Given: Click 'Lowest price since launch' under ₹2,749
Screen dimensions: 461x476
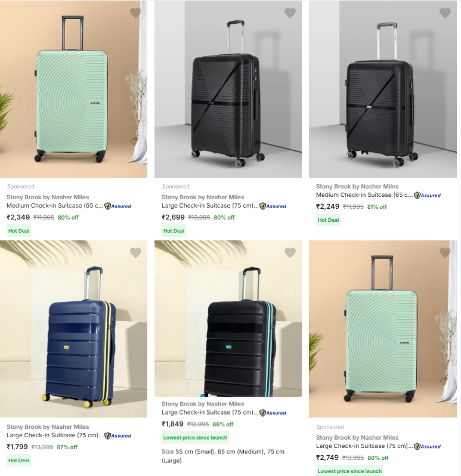Looking at the screenshot, I should point(349,471).
